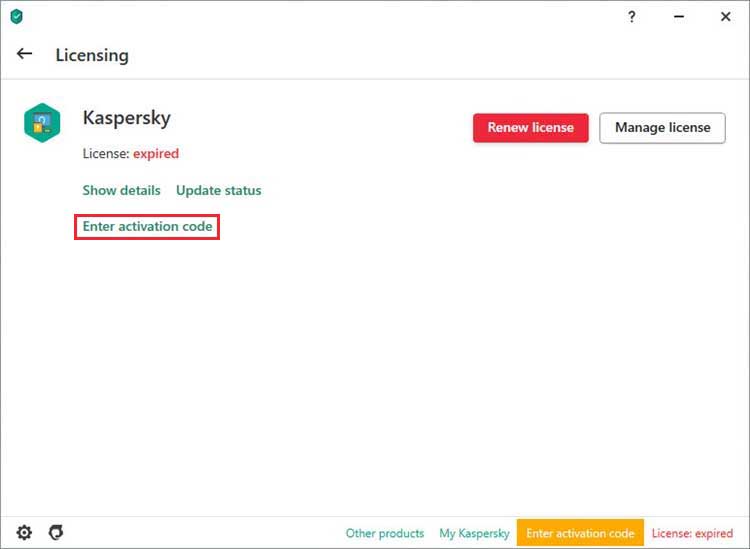This screenshot has height=549, width=750.
Task: Click License: expired in the bottom status bar
Action: point(692,533)
